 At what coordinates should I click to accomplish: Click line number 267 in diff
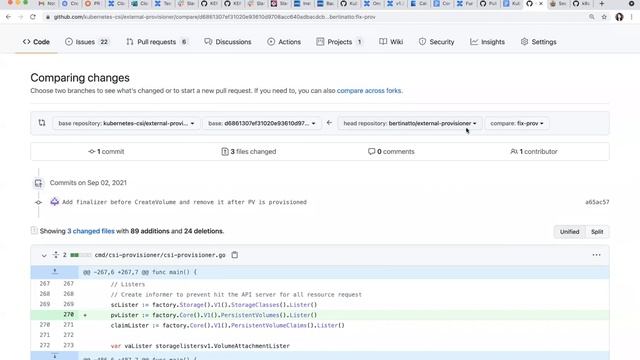click(44, 283)
